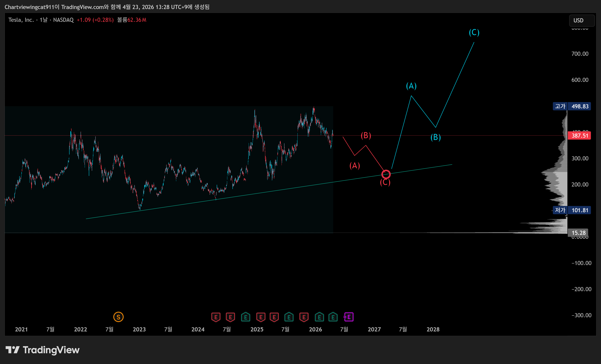The width and height of the screenshot is (601, 364).
Task: Click the current price label 387.51
Action: click(x=579, y=135)
